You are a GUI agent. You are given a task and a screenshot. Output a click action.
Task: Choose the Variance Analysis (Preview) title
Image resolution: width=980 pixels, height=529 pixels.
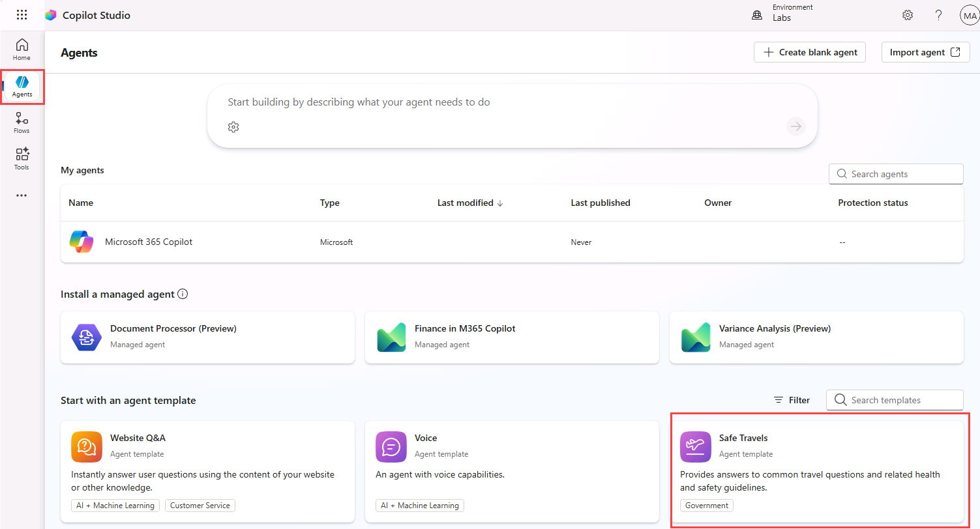pos(775,328)
